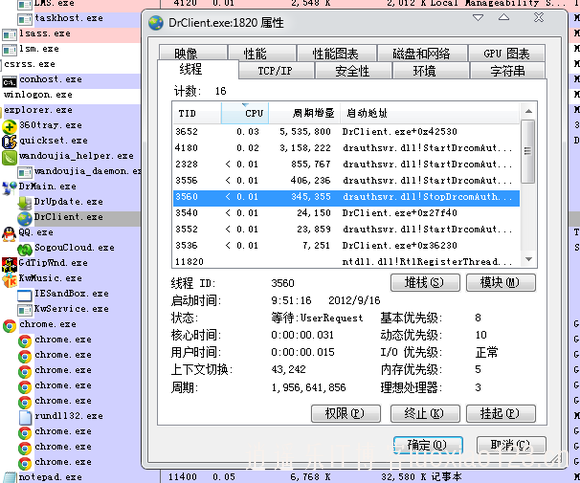This screenshot has height=483, width=580.
Task: Select thread row with TID 2328
Action: [x=346, y=164]
